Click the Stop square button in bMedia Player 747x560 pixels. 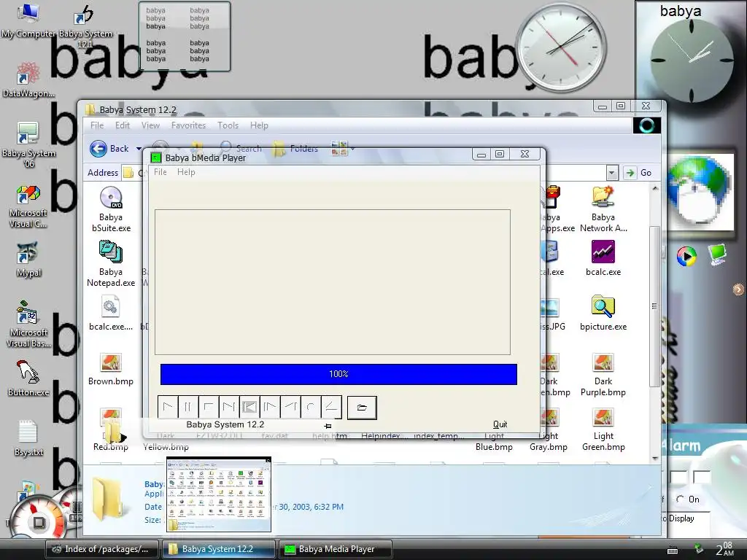[x=208, y=407]
